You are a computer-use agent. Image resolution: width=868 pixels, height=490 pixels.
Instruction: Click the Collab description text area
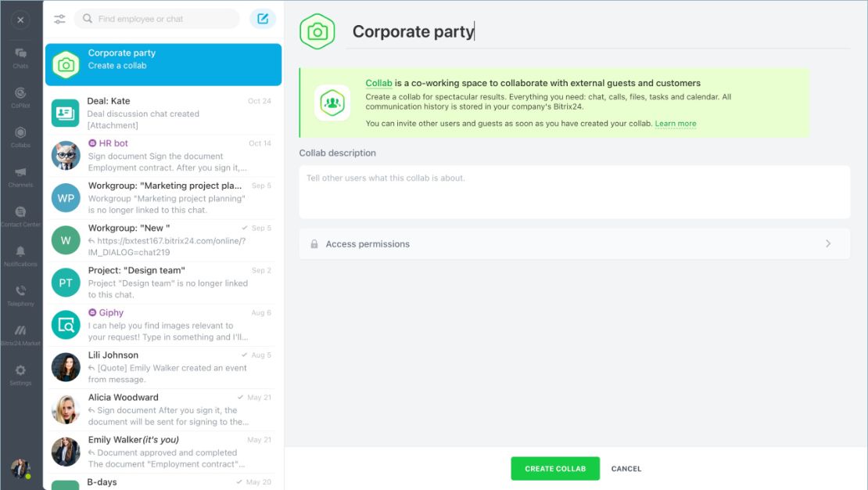click(x=575, y=192)
